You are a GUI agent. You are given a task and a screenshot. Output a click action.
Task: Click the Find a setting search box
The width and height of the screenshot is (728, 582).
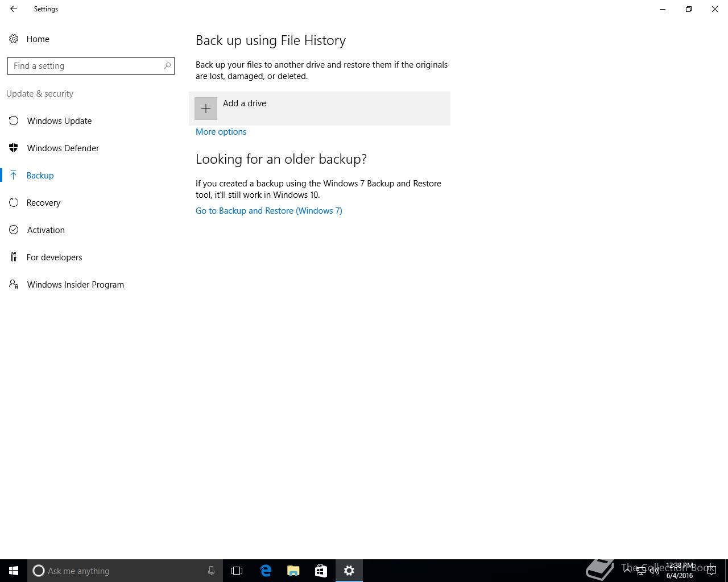[x=91, y=66]
